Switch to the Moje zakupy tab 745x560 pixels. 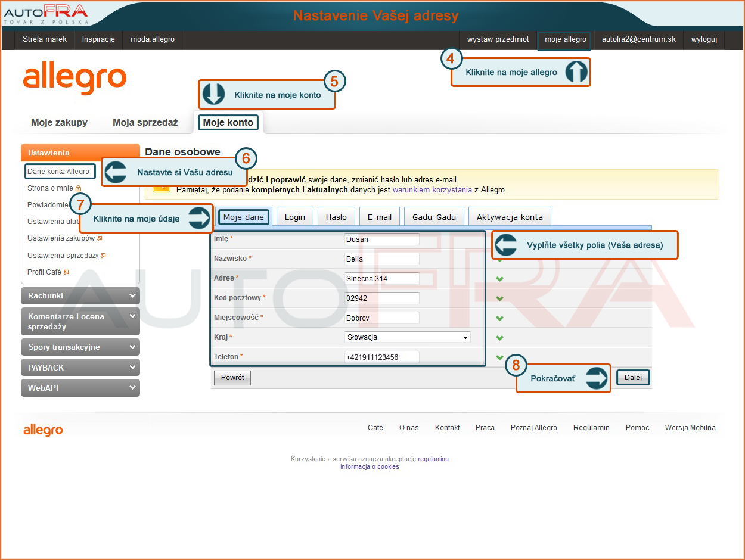click(x=59, y=123)
